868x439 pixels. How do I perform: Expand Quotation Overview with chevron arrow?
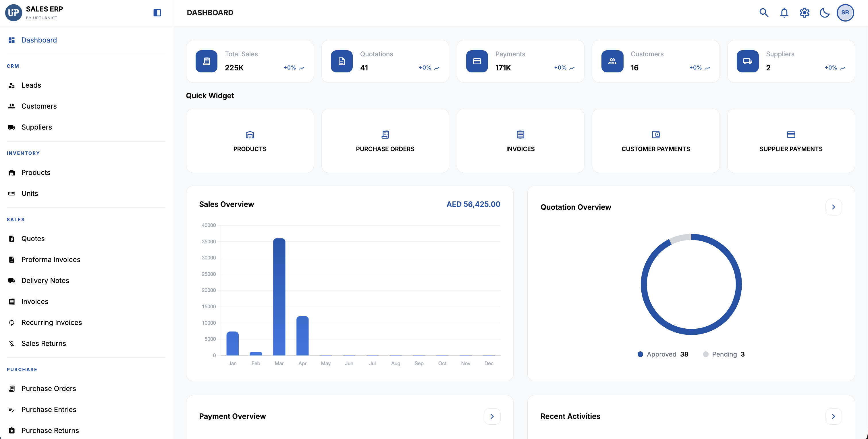point(834,207)
